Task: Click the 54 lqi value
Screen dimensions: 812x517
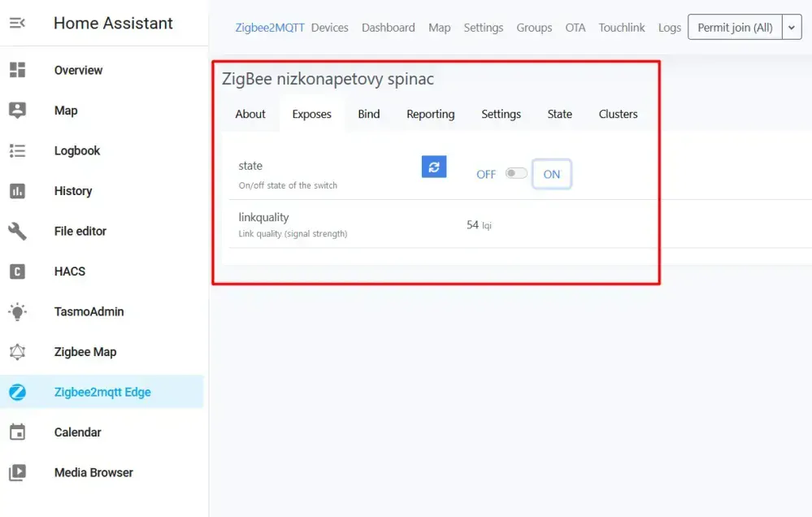Action: click(479, 225)
